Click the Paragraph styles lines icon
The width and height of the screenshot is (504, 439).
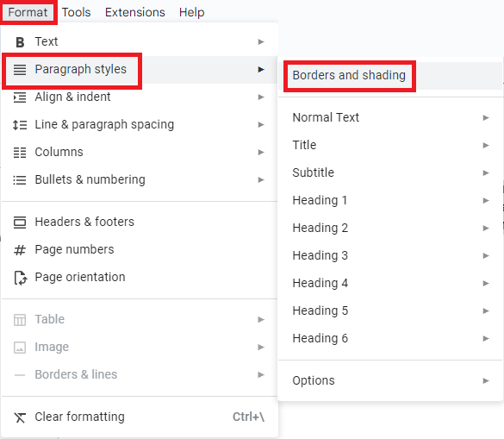coord(20,70)
